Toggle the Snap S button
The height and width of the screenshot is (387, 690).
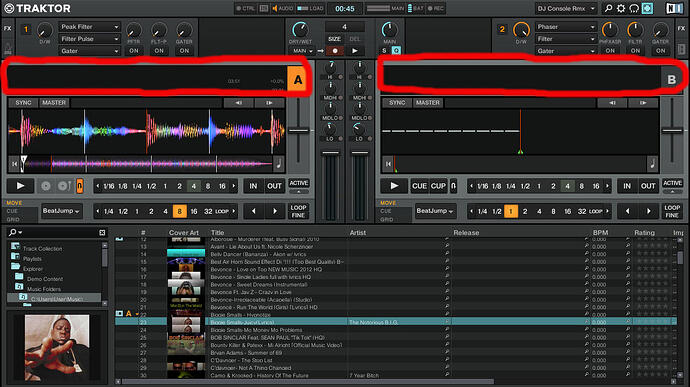click(384, 51)
